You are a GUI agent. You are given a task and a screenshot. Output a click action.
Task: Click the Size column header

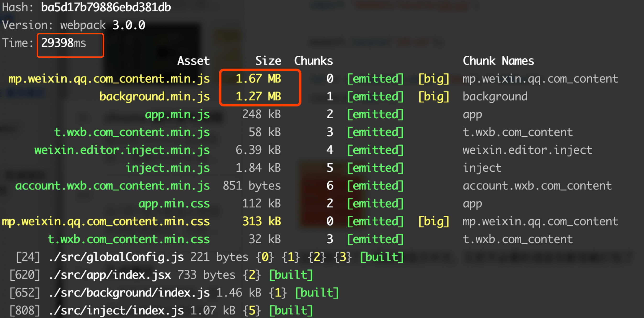268,61
